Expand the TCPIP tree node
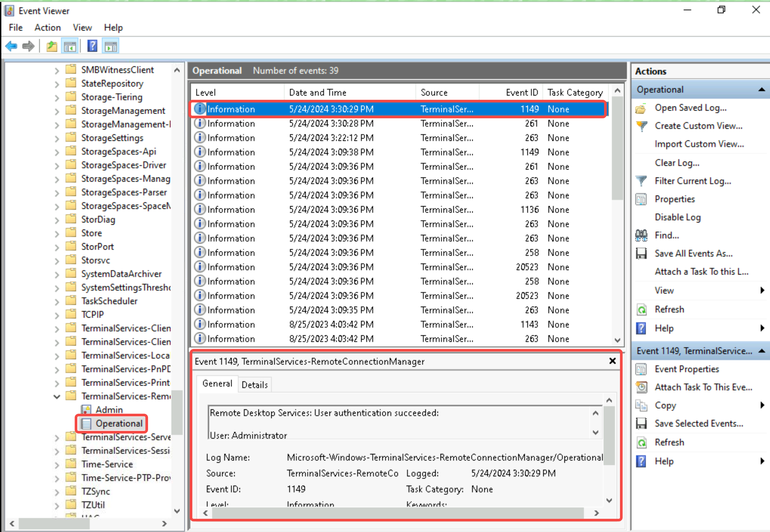Viewport: 770px width, 532px height. [x=57, y=315]
